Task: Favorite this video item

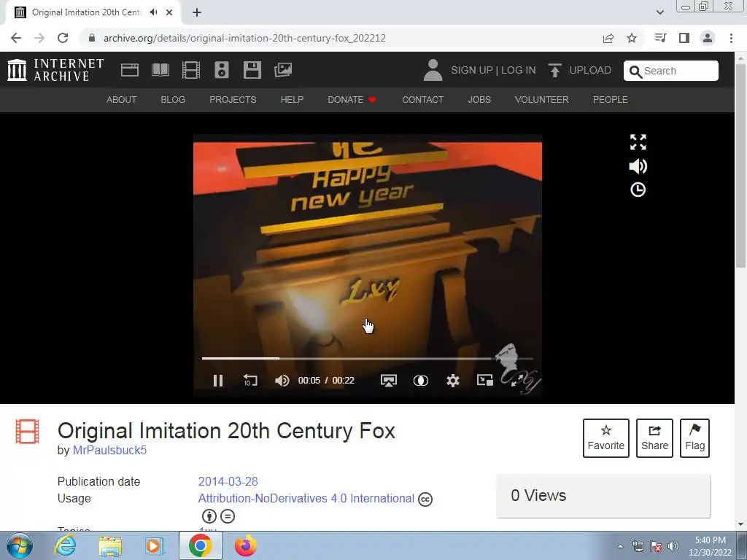Action: pos(606,438)
